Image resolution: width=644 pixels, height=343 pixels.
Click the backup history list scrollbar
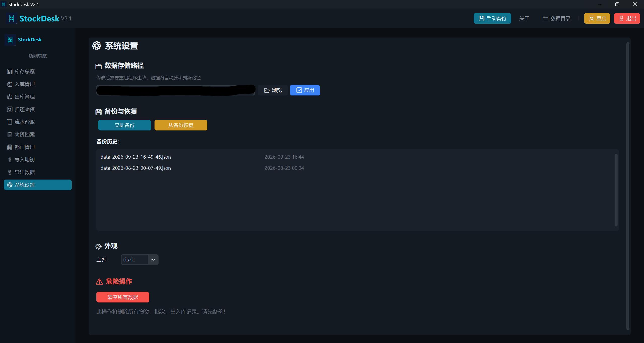[616, 190]
